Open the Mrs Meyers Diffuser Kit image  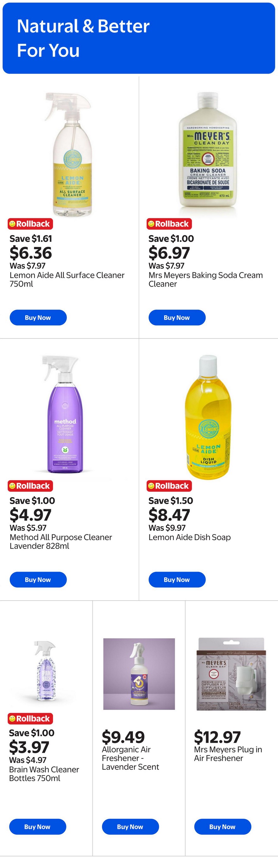(x=231, y=674)
